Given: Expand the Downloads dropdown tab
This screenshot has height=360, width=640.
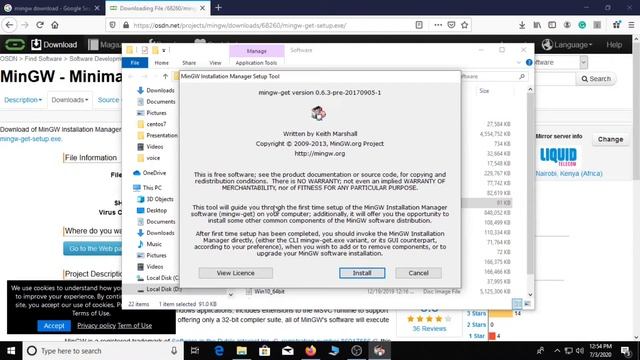Looking at the screenshot, I should (70, 100).
